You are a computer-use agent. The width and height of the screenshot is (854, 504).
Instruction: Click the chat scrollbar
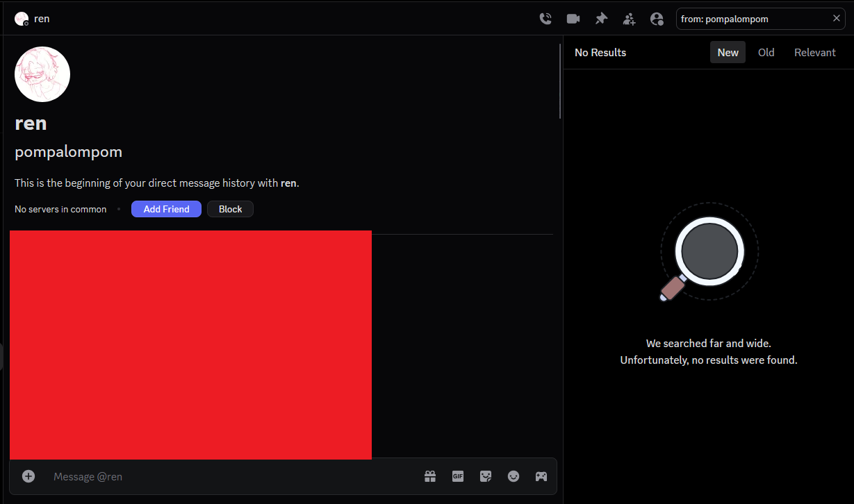(x=560, y=81)
